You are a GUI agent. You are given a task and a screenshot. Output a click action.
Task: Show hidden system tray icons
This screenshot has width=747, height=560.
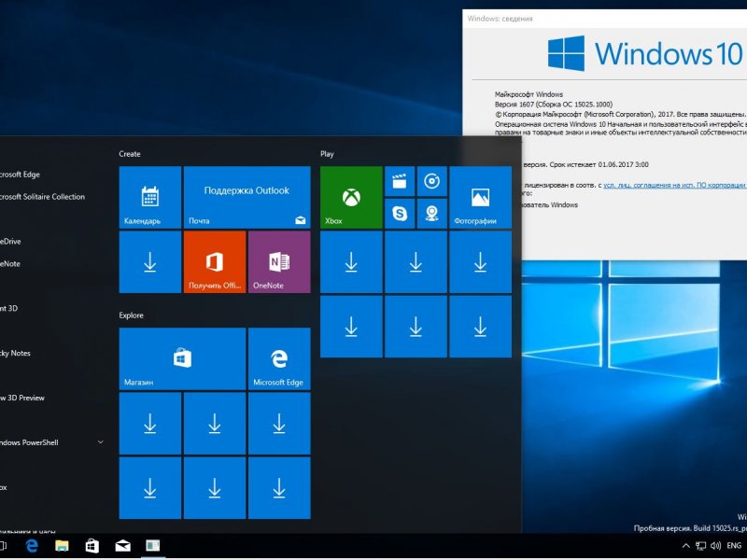pyautogui.click(x=686, y=546)
